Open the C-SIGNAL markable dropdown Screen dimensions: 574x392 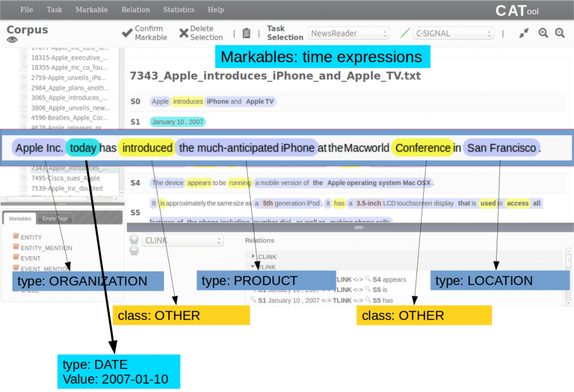click(x=453, y=33)
